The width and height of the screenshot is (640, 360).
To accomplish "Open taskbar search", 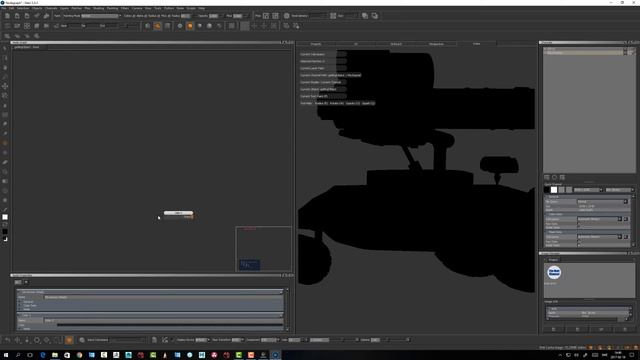I will click(x=18, y=355).
